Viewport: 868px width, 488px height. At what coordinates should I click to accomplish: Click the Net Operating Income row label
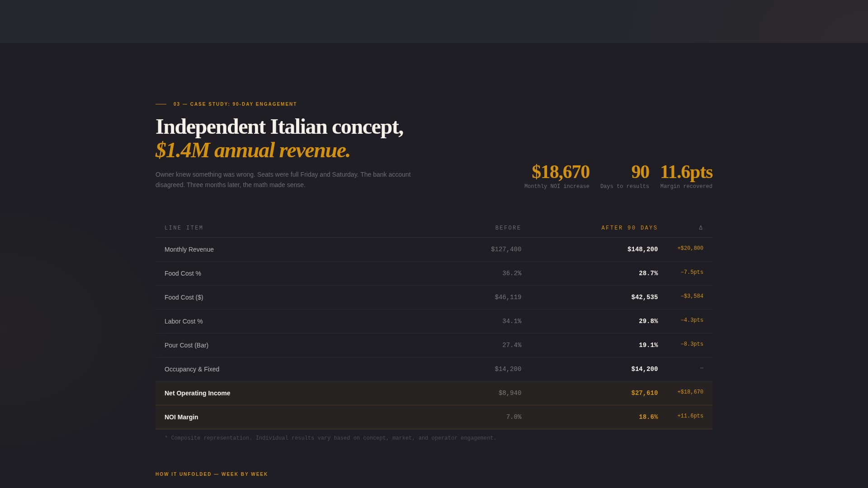(x=197, y=393)
